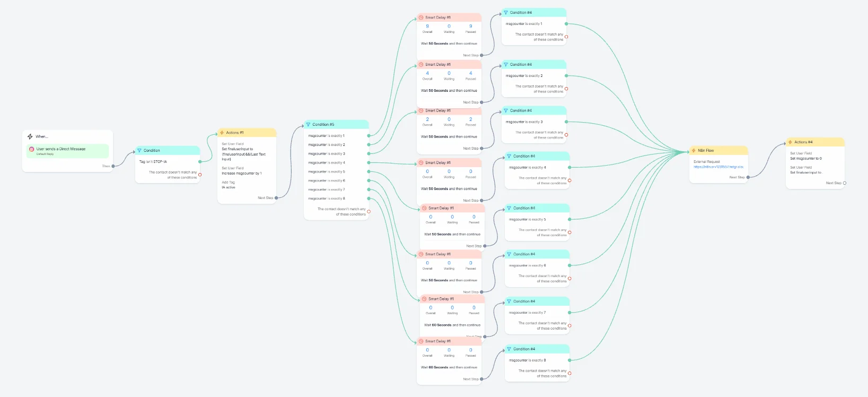Click 'msgcounter is exactly 5' row in Condition #5
868x397 pixels.
pyautogui.click(x=327, y=172)
